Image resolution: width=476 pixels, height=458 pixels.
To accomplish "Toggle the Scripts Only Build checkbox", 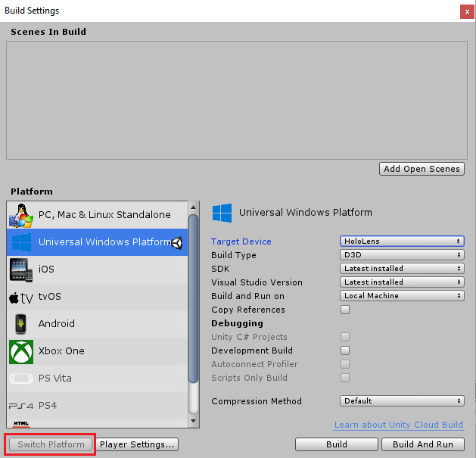I will point(345,378).
